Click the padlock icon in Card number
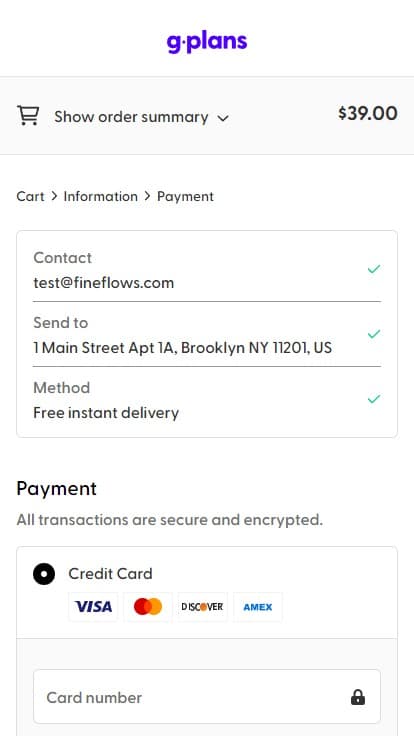The width and height of the screenshot is (414, 736). tap(358, 697)
